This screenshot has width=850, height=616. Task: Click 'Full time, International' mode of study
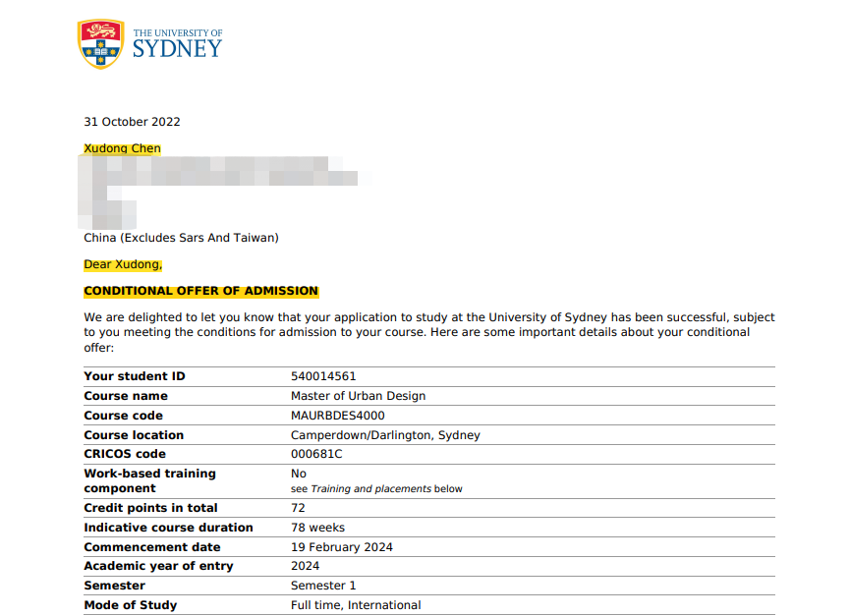pos(356,605)
